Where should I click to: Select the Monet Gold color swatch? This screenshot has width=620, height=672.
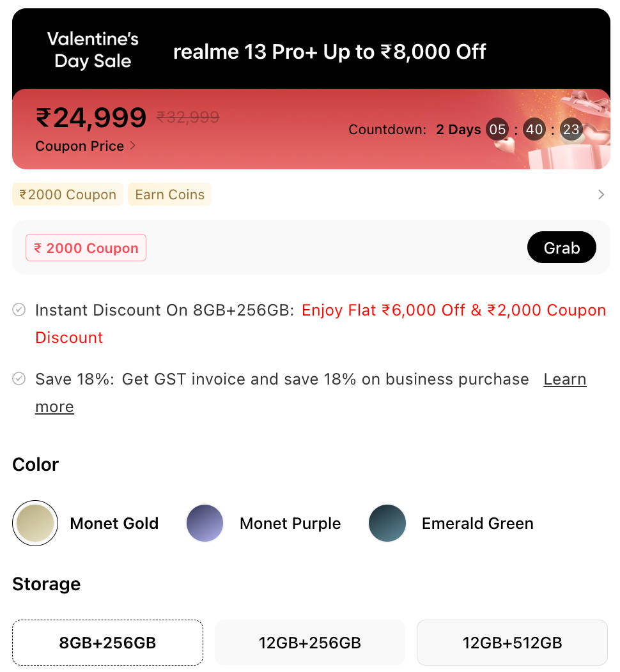(x=35, y=523)
